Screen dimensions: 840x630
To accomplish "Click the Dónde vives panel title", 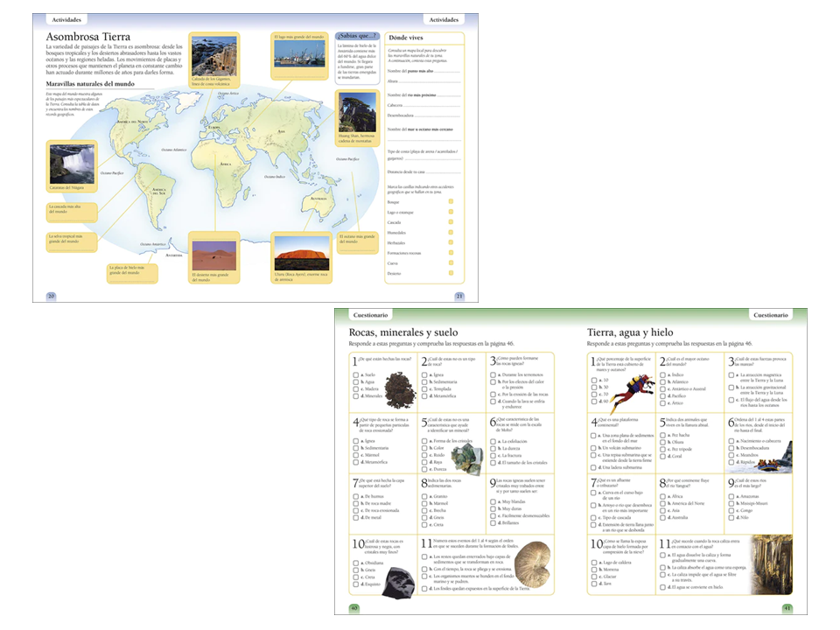I will click(x=405, y=38).
